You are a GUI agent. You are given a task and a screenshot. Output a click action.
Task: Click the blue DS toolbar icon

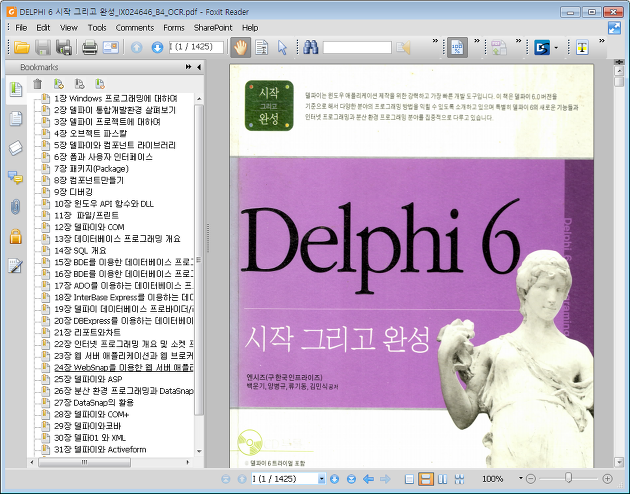pos(542,47)
